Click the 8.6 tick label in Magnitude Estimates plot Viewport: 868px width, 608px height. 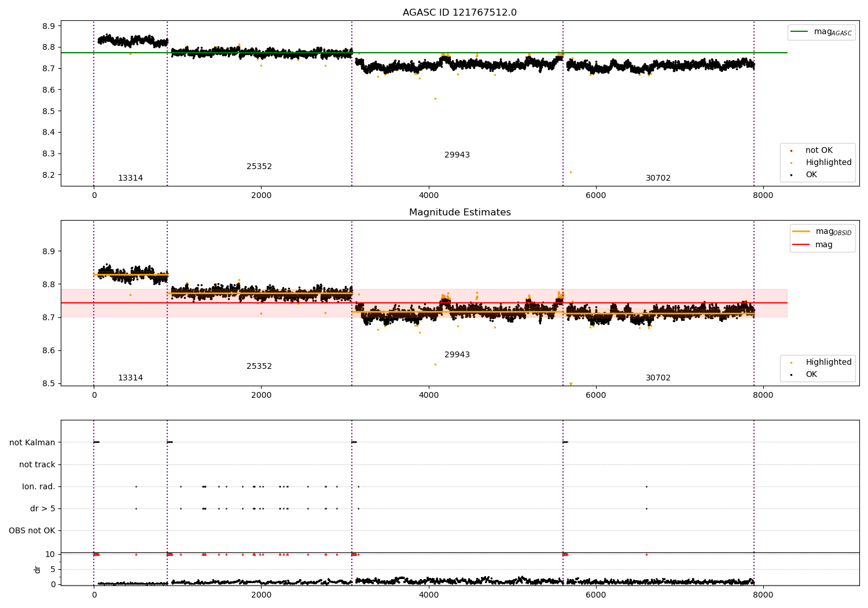49,350
